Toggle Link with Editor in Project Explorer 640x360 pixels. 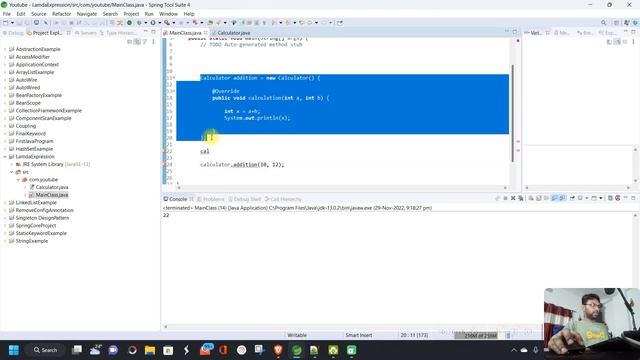point(137,42)
